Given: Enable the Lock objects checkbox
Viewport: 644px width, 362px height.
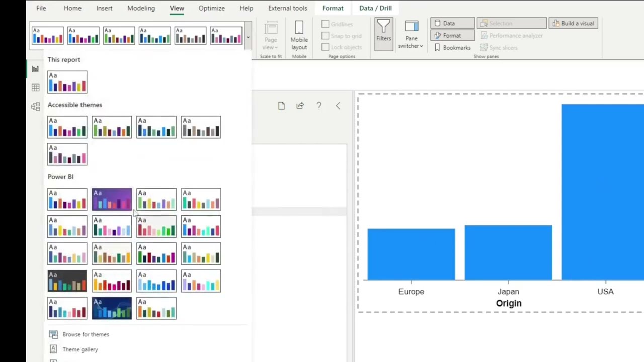Looking at the screenshot, I should tap(325, 47).
